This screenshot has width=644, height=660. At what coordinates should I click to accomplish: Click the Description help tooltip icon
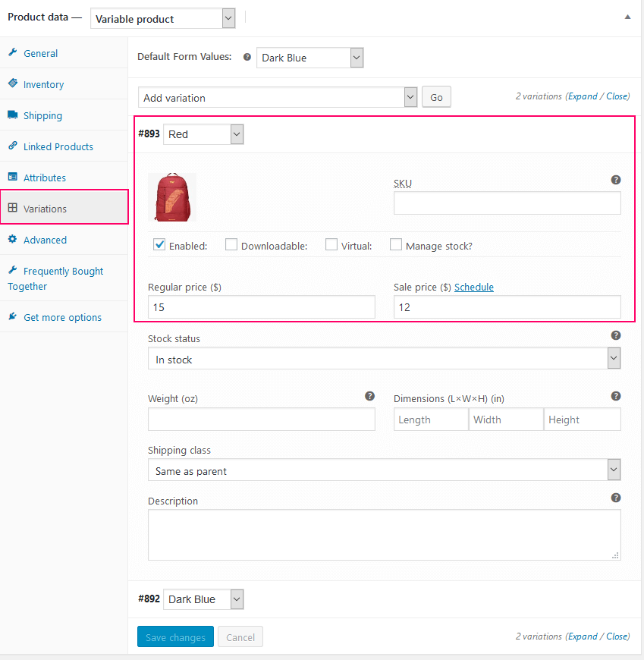pyautogui.click(x=616, y=498)
